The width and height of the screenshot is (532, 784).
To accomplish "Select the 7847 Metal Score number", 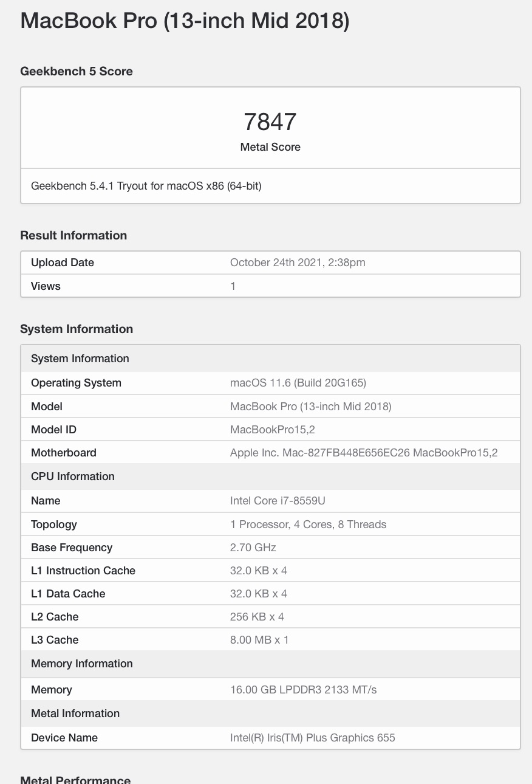I will 270,122.
